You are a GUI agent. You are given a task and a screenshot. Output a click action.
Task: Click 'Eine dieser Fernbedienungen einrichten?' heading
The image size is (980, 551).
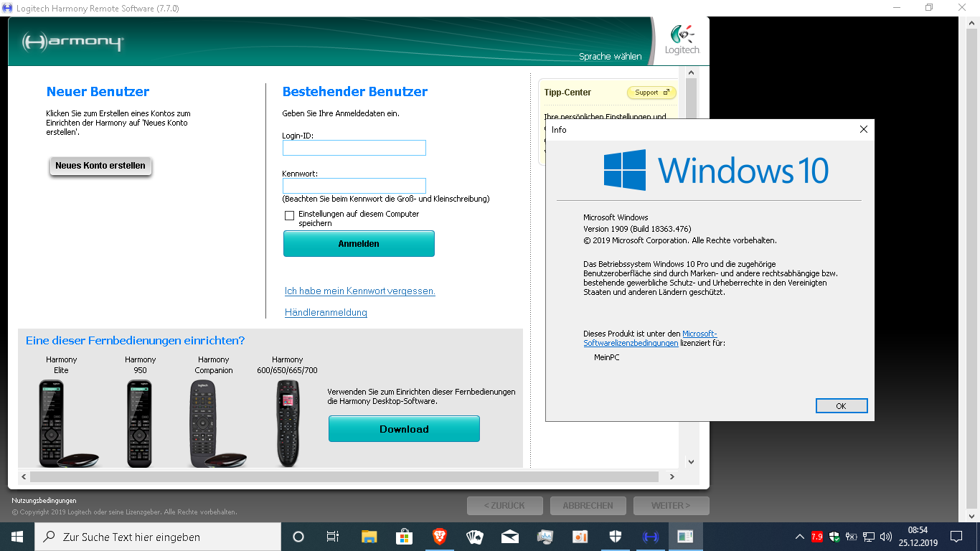click(x=135, y=341)
